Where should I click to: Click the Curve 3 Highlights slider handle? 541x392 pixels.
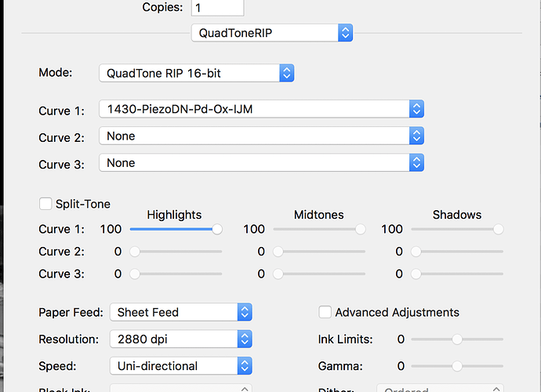[x=135, y=274]
